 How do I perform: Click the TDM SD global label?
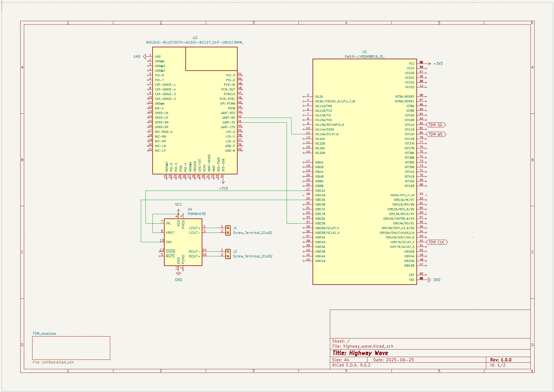[x=435, y=125]
